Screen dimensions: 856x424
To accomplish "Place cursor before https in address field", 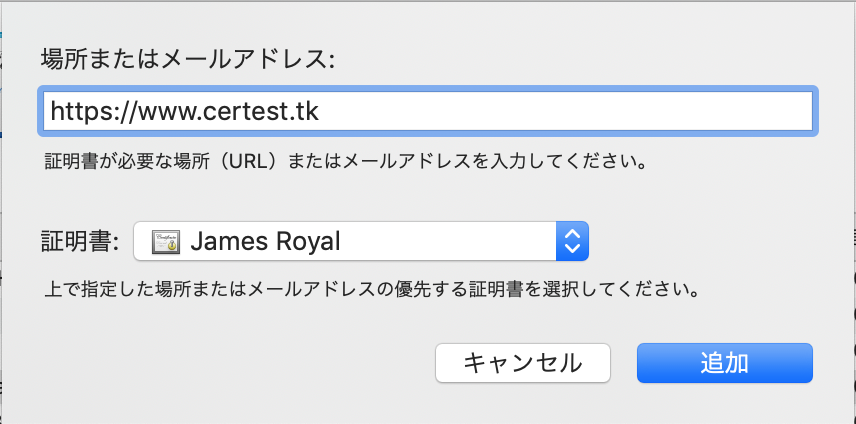I will pyautogui.click(x=50, y=110).
